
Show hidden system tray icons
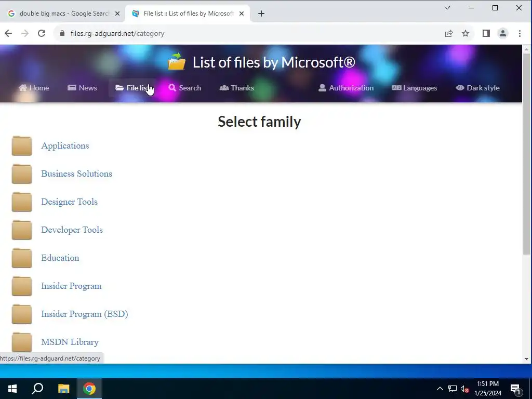tap(440, 389)
